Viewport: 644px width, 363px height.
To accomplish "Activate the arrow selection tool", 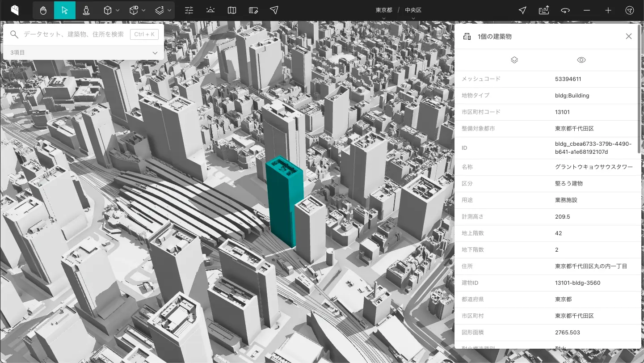I will pos(65,10).
